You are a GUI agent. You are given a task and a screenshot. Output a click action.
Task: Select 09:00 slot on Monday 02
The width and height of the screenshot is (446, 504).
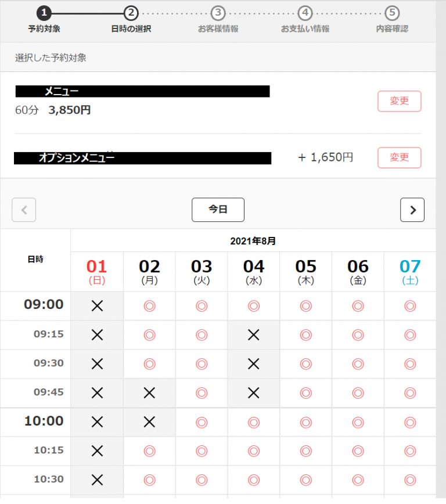coord(149,306)
